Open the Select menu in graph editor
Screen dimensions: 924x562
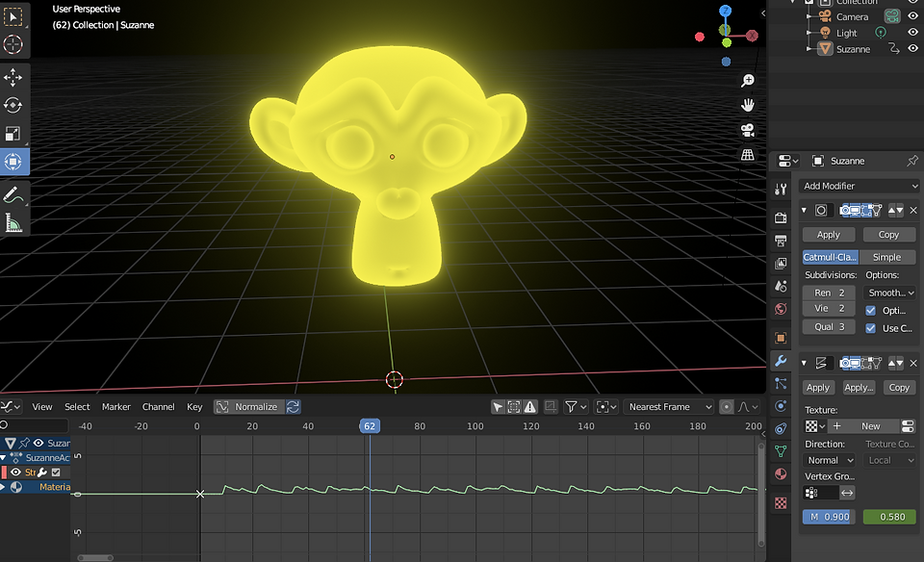click(x=77, y=406)
